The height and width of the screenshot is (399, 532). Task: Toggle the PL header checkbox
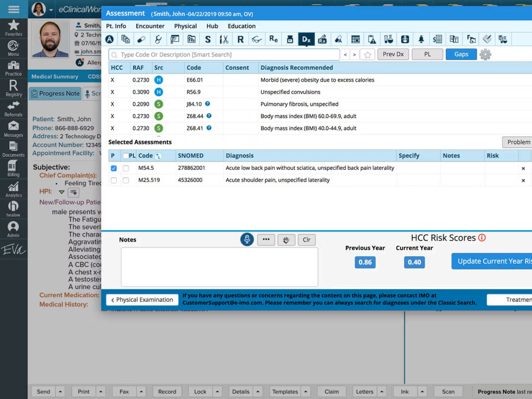point(126,156)
